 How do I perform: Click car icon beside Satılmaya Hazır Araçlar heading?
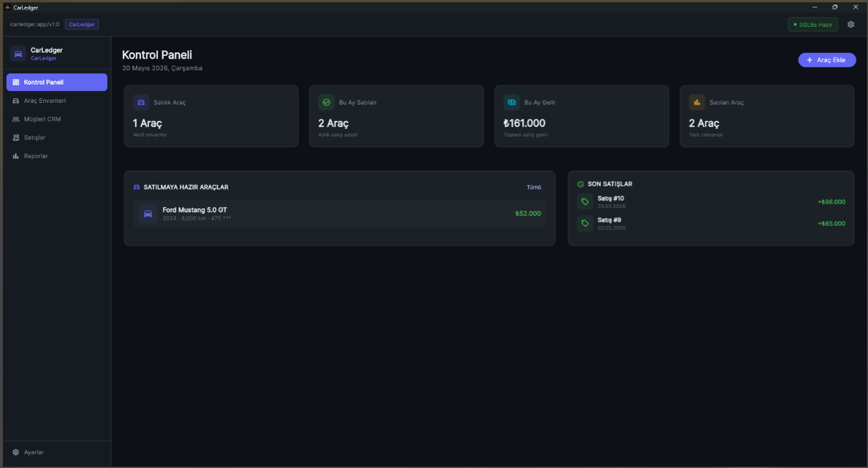[x=137, y=188]
